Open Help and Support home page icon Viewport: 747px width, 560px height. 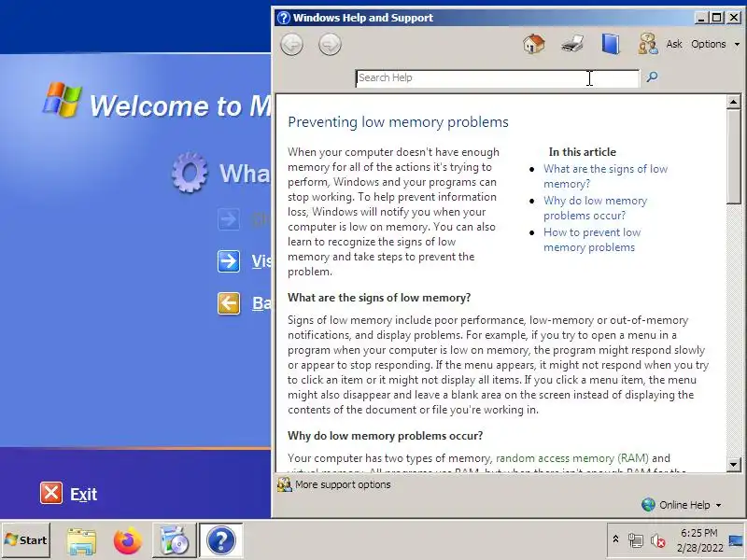coord(533,44)
